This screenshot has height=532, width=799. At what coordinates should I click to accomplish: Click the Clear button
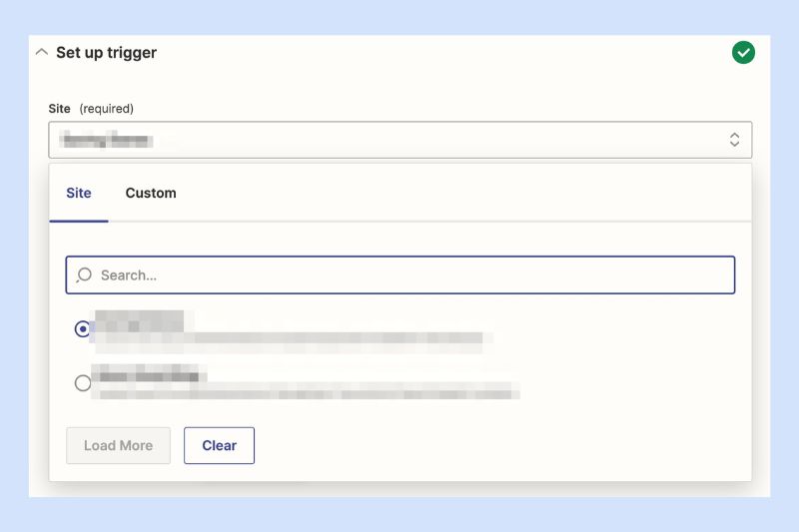[219, 445]
